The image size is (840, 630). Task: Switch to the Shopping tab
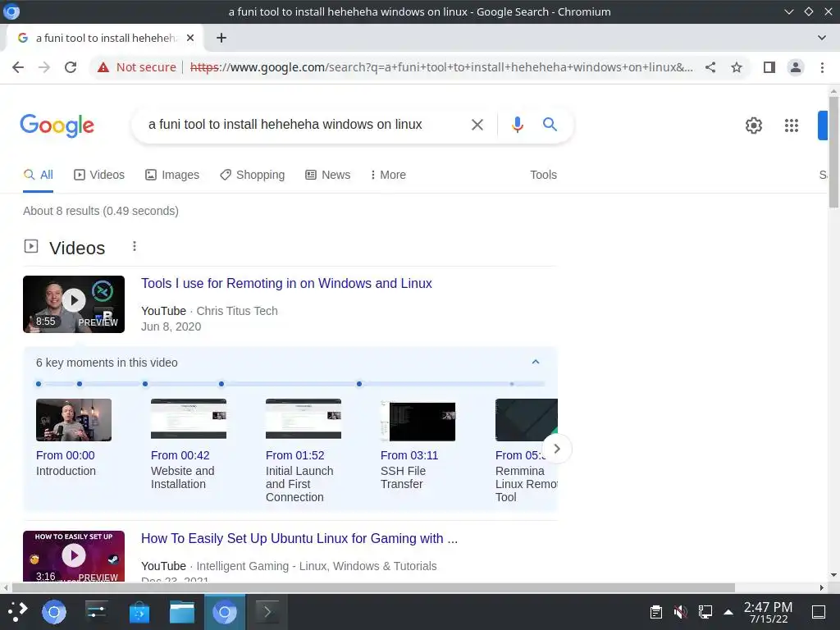click(x=253, y=175)
